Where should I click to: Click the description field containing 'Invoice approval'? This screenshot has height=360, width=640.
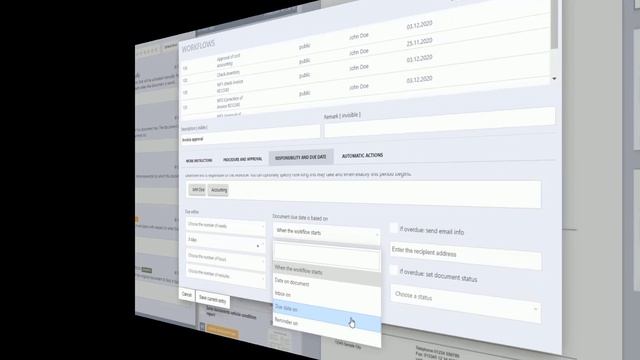click(x=250, y=136)
